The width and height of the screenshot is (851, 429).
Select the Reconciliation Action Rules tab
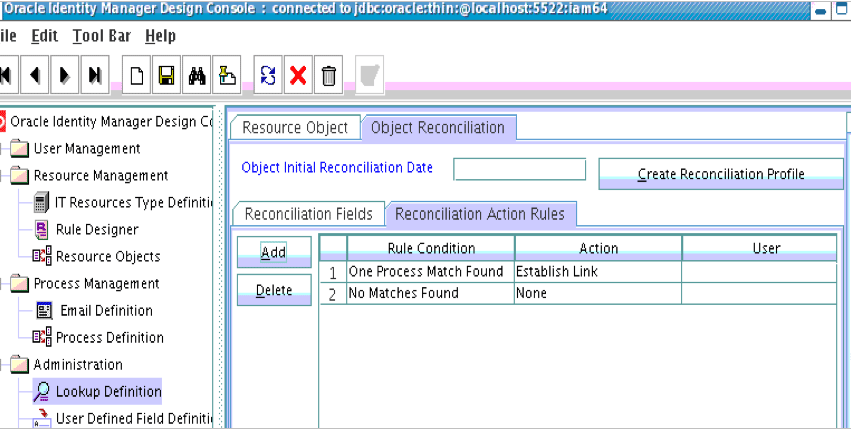[x=480, y=214]
